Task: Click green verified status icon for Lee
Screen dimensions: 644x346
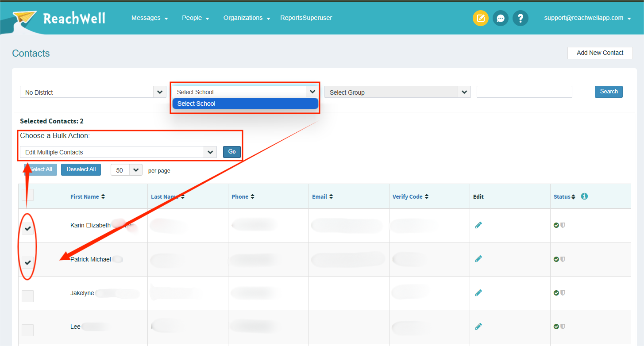Action: pos(556,327)
